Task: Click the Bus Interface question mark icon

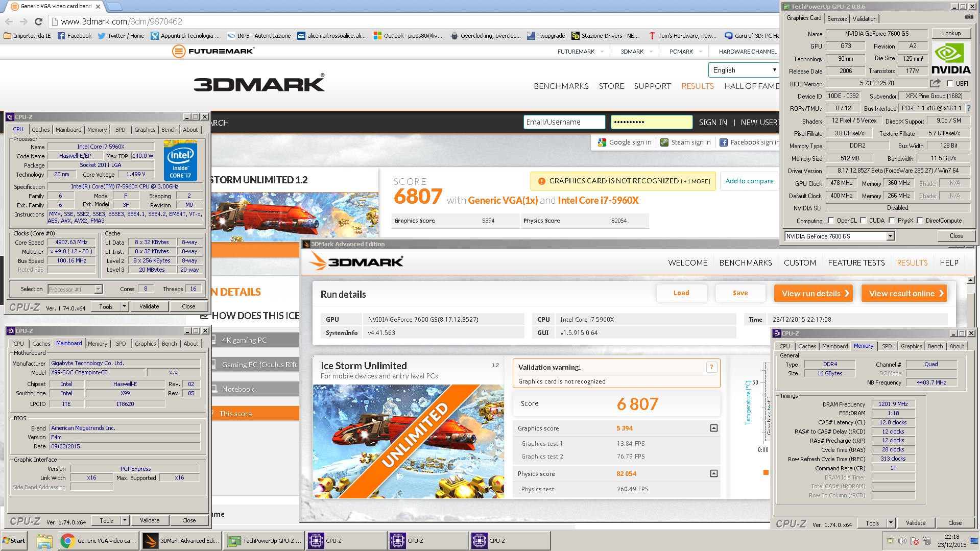Action: tap(969, 108)
